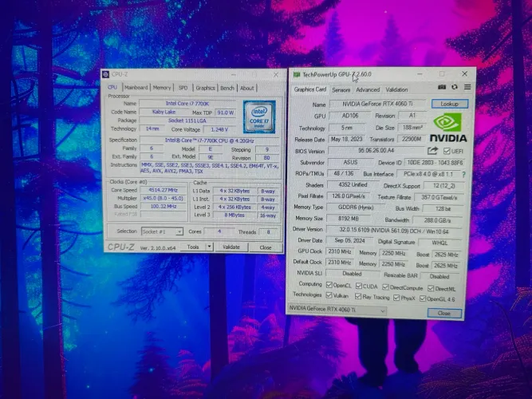Switch to the Sensors tab

click(x=341, y=90)
